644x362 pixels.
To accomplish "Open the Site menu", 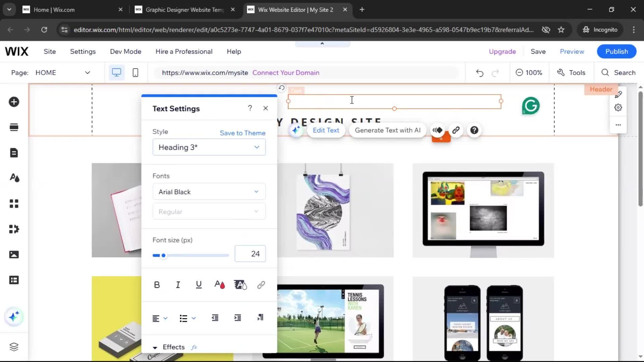I will pos(50,52).
